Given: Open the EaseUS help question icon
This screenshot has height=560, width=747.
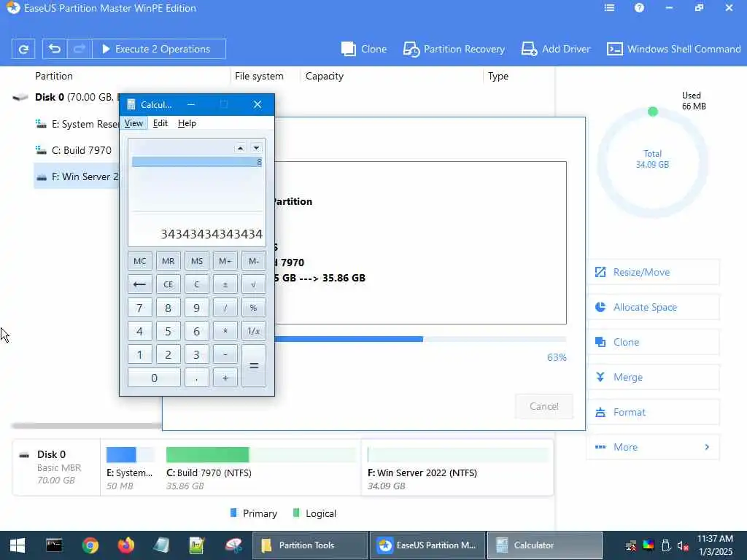Looking at the screenshot, I should click(x=639, y=8).
